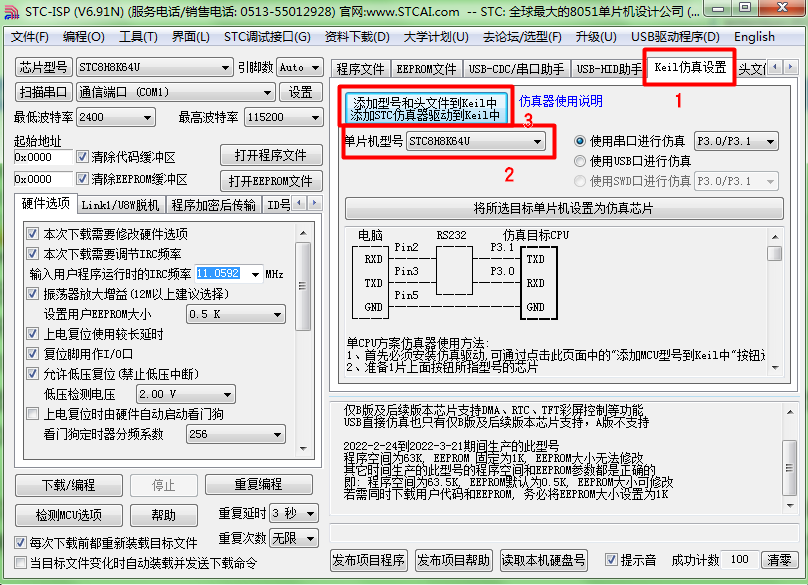Open the 文件(F) menu

[30, 37]
